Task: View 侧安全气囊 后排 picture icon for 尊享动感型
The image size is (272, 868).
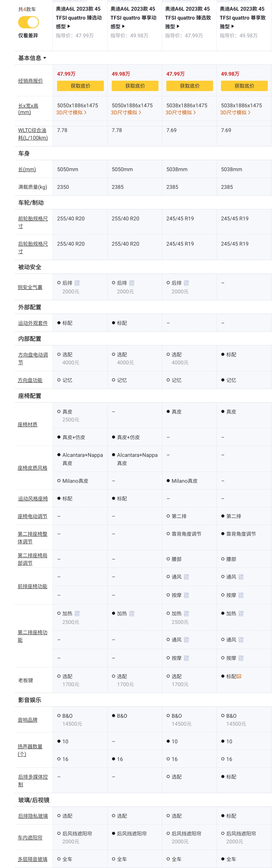Action: pyautogui.click(x=132, y=283)
